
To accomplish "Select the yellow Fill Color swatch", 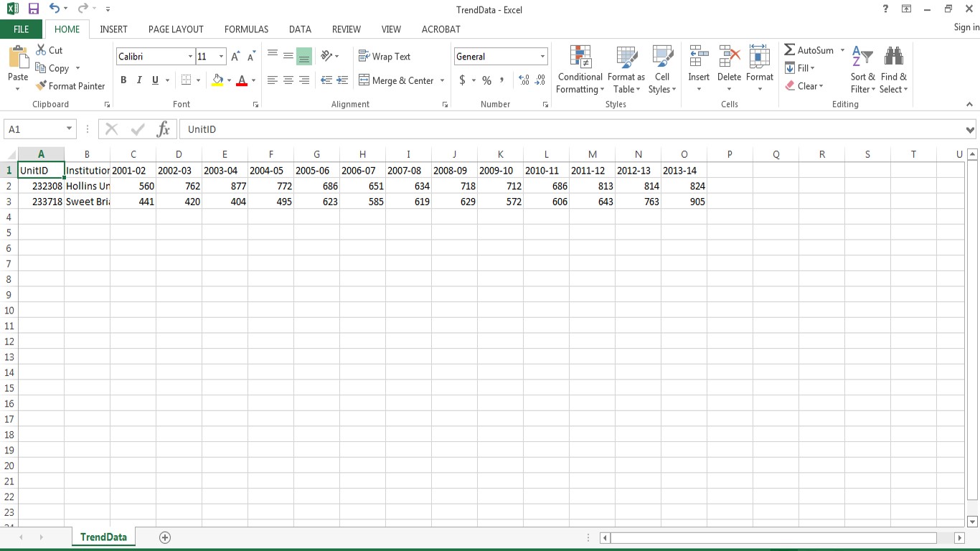I will click(x=217, y=80).
